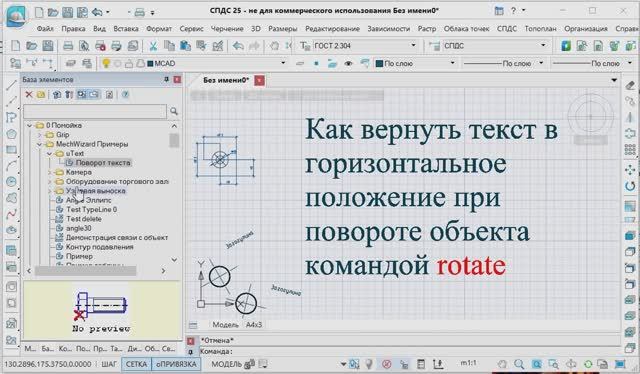Toggle СЕТКА grid display in the status bar
Image resolution: width=640 pixels, height=374 pixels.
pyautogui.click(x=136, y=364)
